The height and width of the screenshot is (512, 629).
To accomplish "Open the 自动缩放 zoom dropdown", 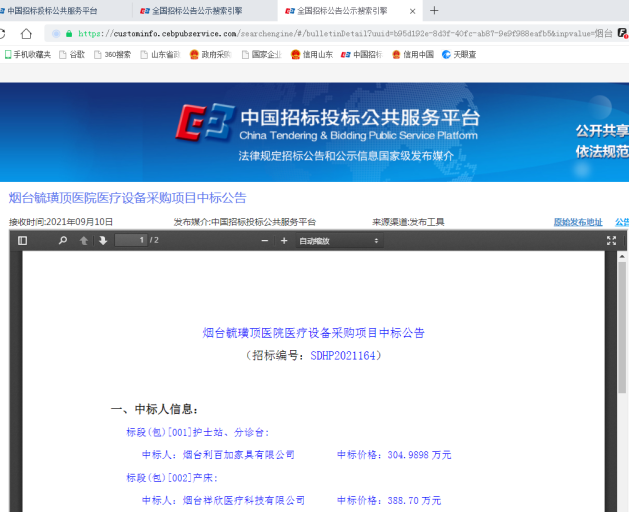I will (x=338, y=241).
